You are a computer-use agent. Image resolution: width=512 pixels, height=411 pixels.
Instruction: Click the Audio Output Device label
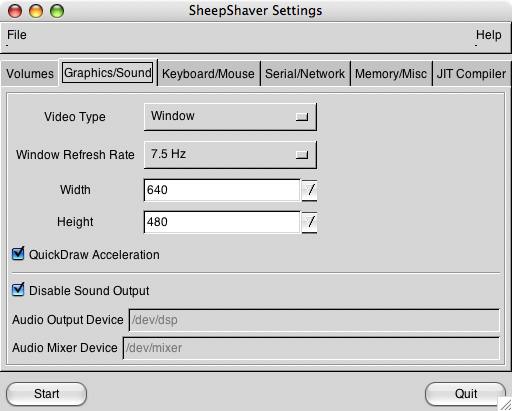[x=68, y=320]
